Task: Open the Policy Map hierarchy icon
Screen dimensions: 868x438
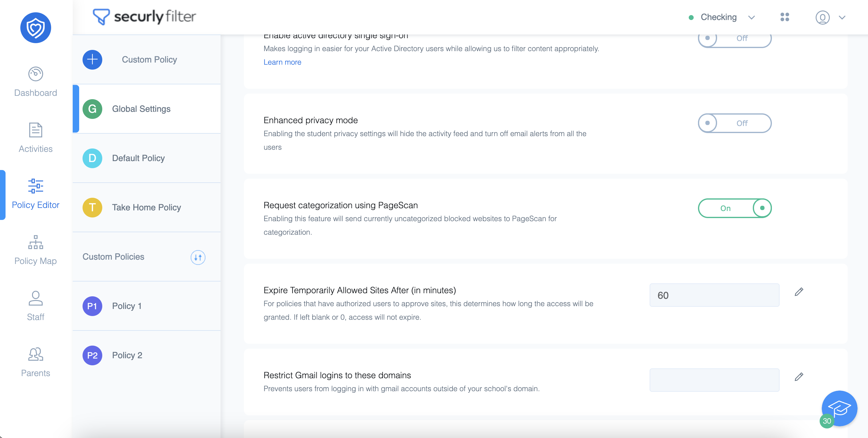Action: [35, 242]
